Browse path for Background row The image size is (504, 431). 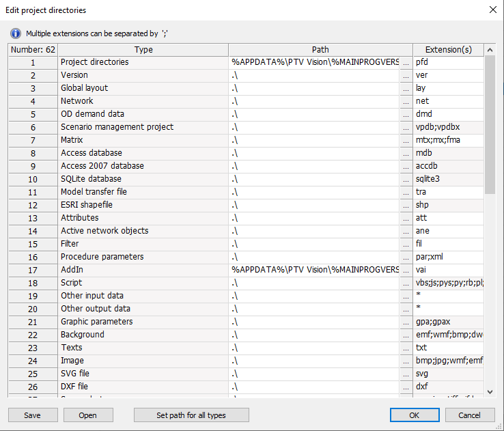[x=406, y=335]
